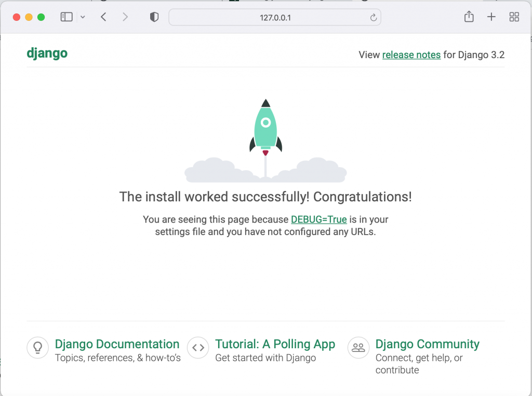Open Django Documentation link
The image size is (532, 396).
point(117,344)
